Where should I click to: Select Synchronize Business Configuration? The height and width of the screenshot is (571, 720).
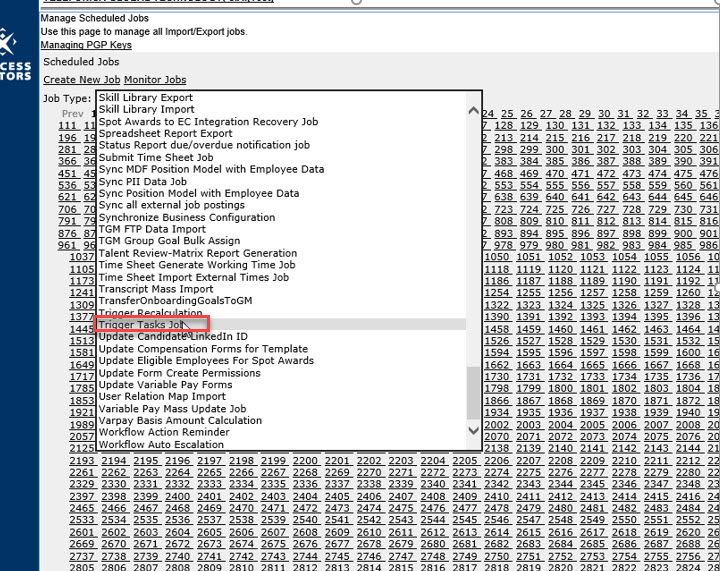point(187,218)
